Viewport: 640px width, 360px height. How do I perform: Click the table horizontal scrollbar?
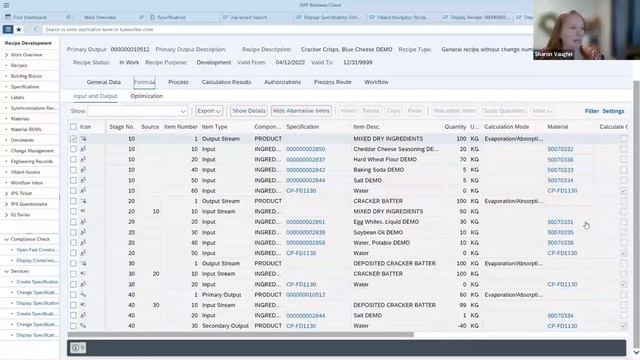click(x=240, y=334)
